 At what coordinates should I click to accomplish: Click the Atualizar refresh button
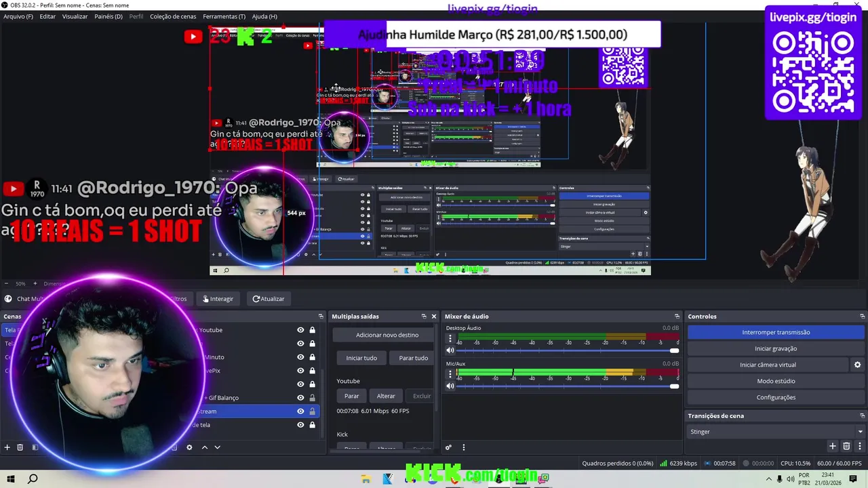pyautogui.click(x=269, y=299)
